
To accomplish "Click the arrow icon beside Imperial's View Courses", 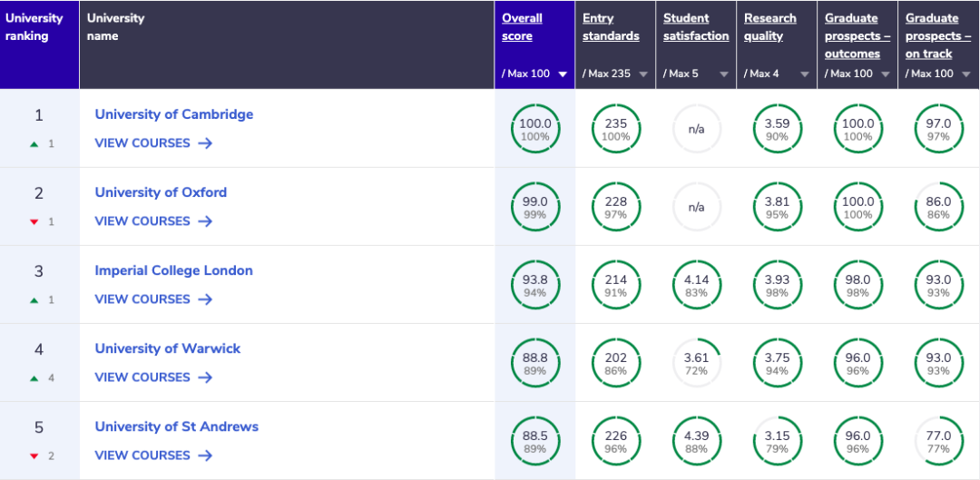I will coord(205,299).
